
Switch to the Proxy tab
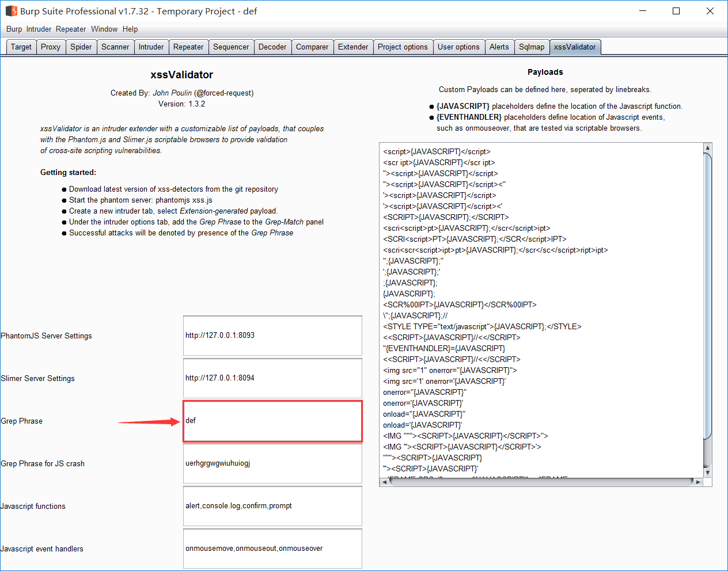click(x=51, y=47)
